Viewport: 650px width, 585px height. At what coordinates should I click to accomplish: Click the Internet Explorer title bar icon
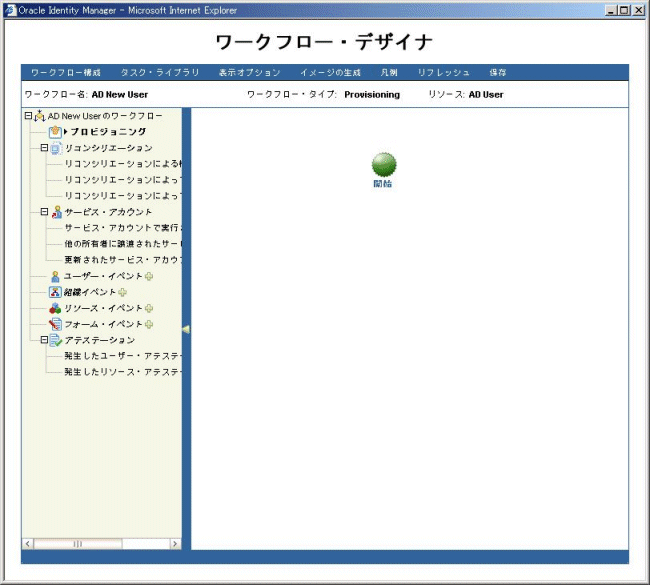(10, 10)
